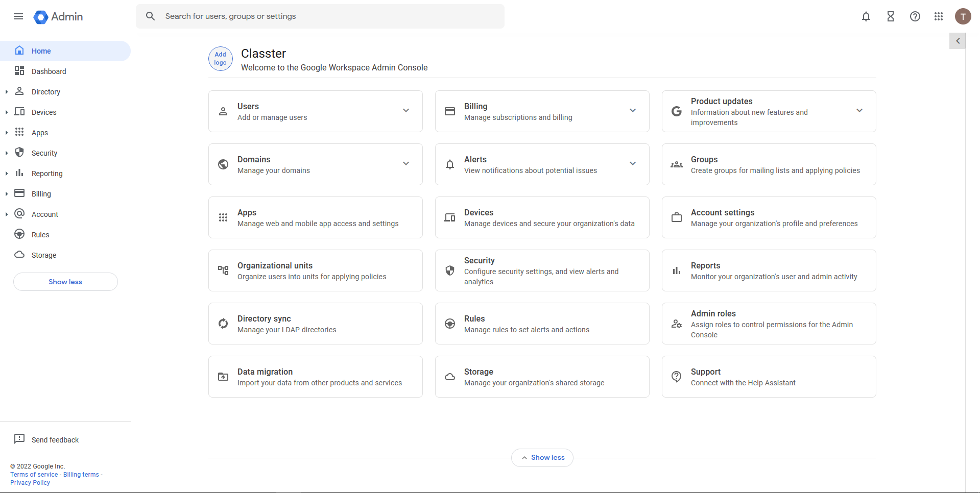Click the Product updates Google G icon
The image size is (980, 493).
(x=677, y=111)
